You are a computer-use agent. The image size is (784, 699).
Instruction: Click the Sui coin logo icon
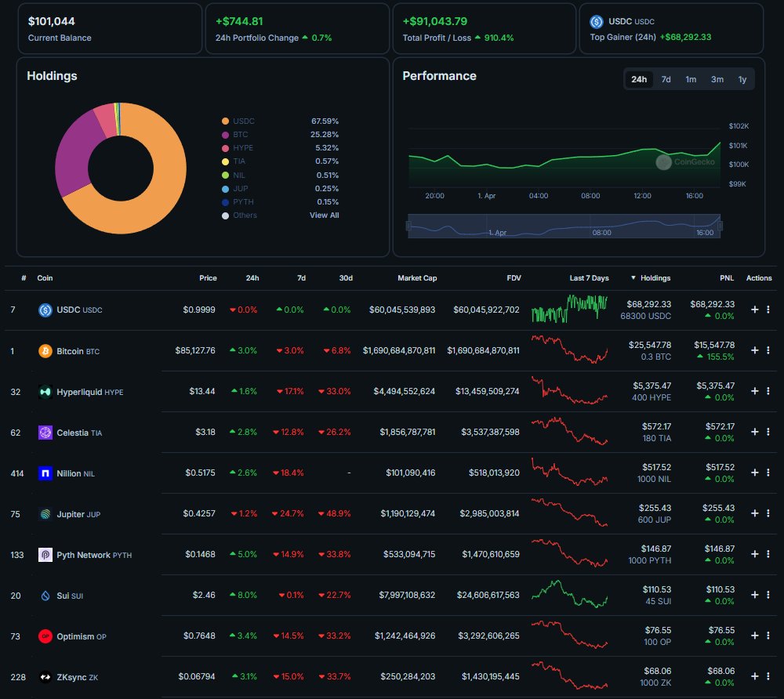tap(45, 596)
